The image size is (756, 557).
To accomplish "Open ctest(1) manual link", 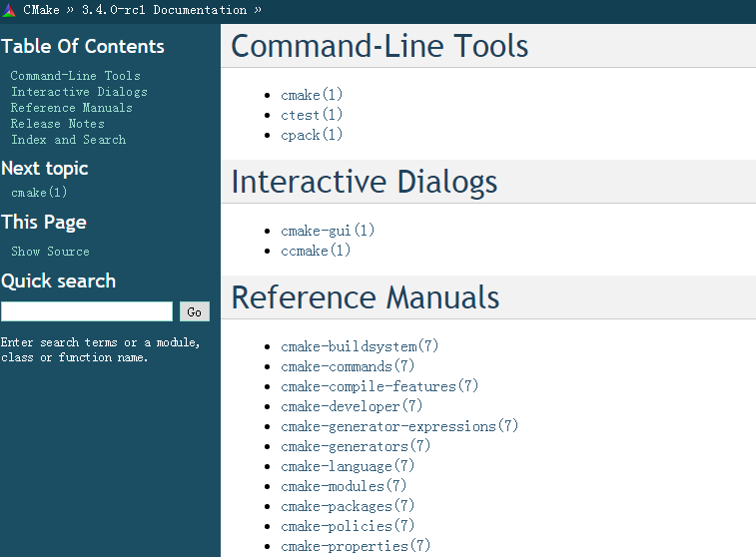I will 312,115.
